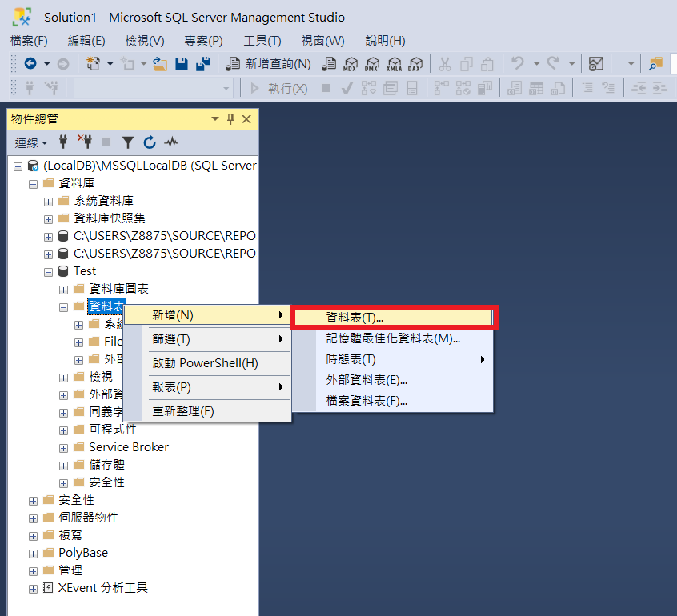Image resolution: width=677 pixels, height=616 pixels.
Task: Select the 可程式性 folder
Action: click(x=113, y=430)
